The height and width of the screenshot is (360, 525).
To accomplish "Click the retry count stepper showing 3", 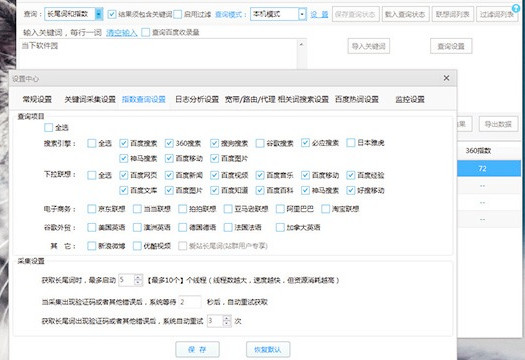I will [219, 321].
